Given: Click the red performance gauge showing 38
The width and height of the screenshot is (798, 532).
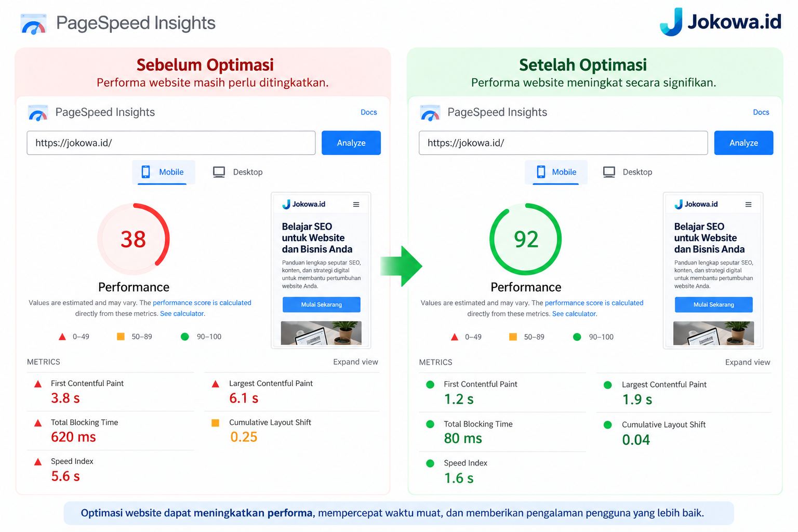Looking at the screenshot, I should (134, 239).
